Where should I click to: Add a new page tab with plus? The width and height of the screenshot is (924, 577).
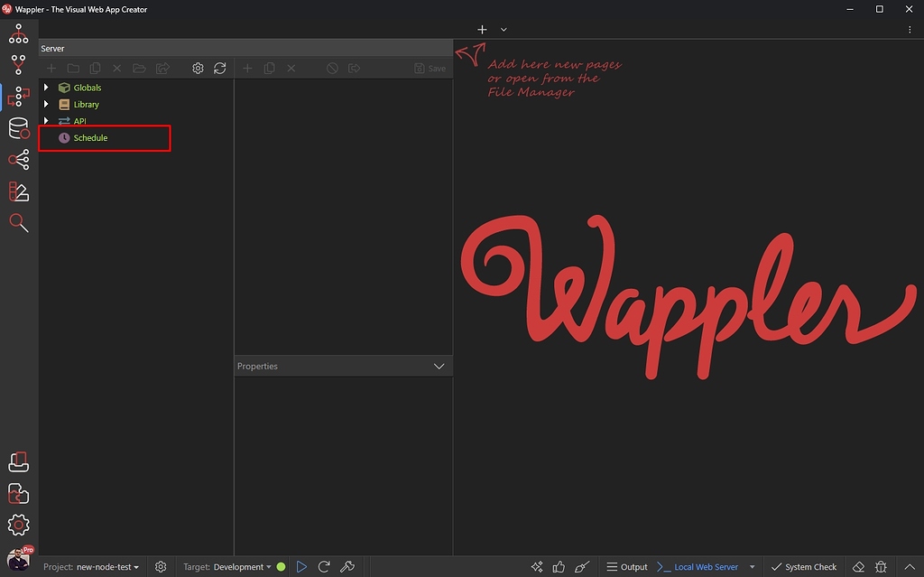click(x=482, y=30)
